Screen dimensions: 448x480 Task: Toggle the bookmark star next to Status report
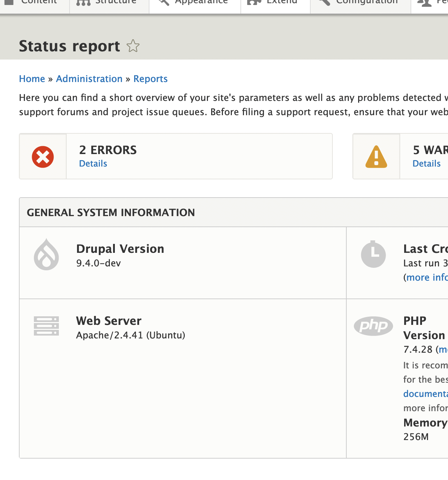[x=133, y=46]
